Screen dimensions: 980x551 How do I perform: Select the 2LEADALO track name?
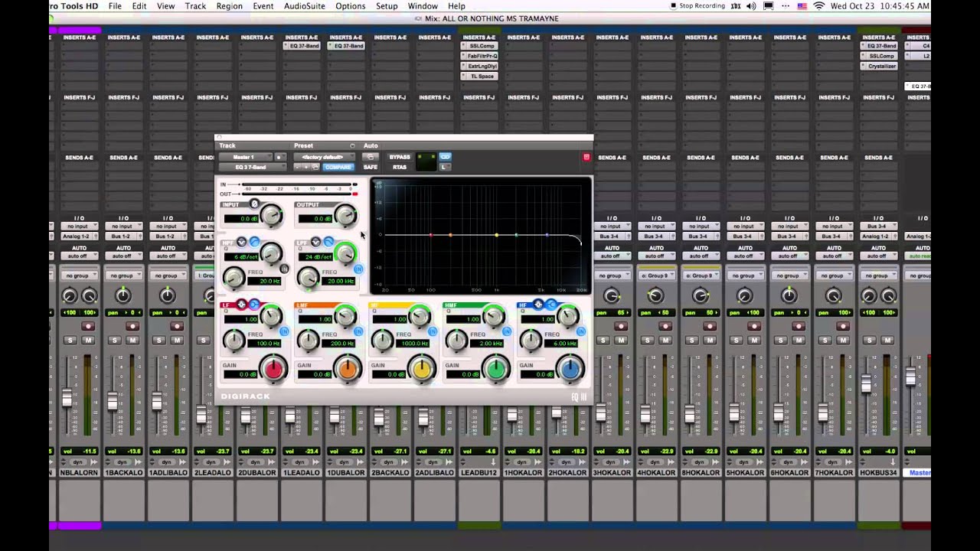pos(212,473)
